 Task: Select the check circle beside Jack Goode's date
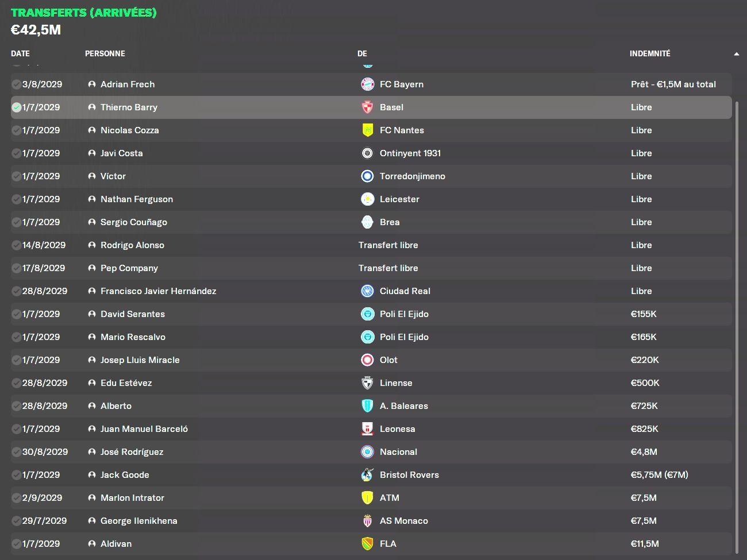[x=17, y=475]
